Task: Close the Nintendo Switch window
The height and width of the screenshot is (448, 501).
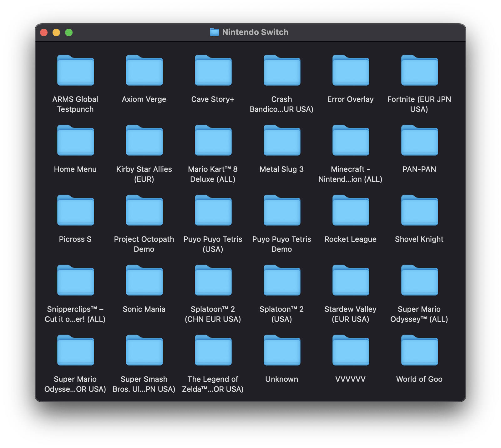Action: click(x=44, y=32)
